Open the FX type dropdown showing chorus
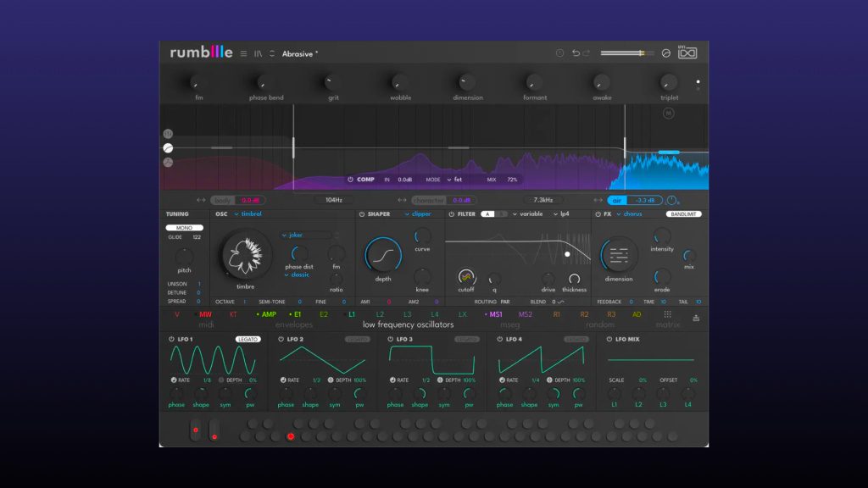868x488 pixels. [x=629, y=214]
